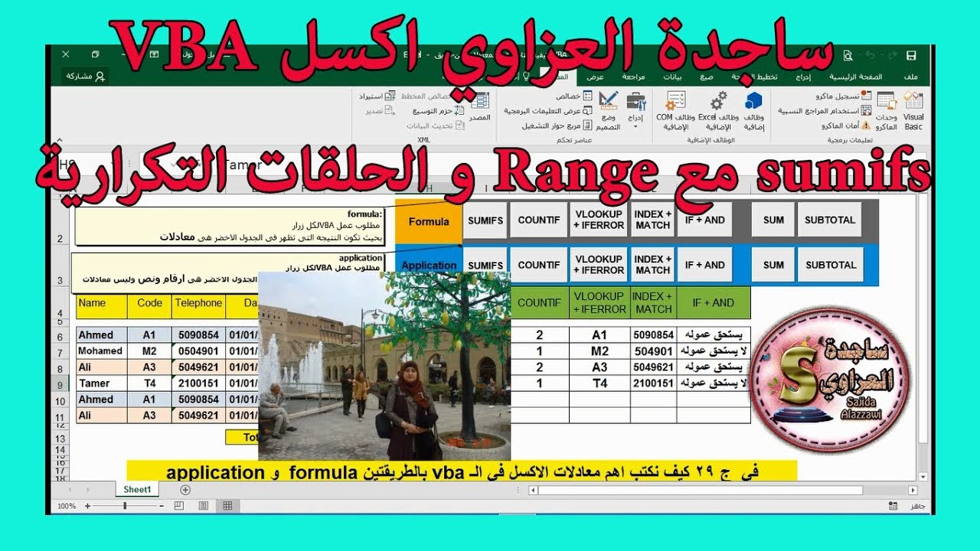980x551 pixels.
Task: Select the green COUNTIF header cell
Action: [539, 303]
